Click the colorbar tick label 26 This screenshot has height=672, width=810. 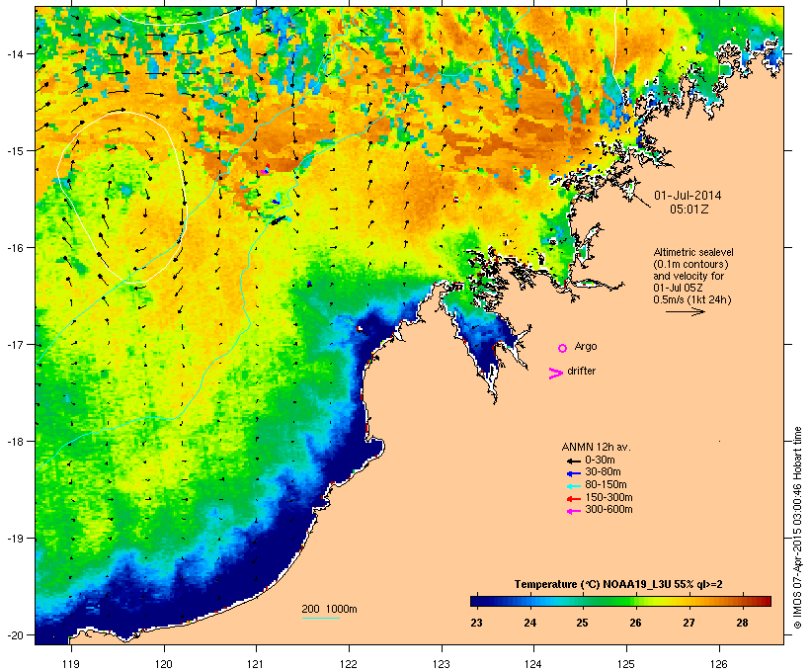[x=635, y=623]
